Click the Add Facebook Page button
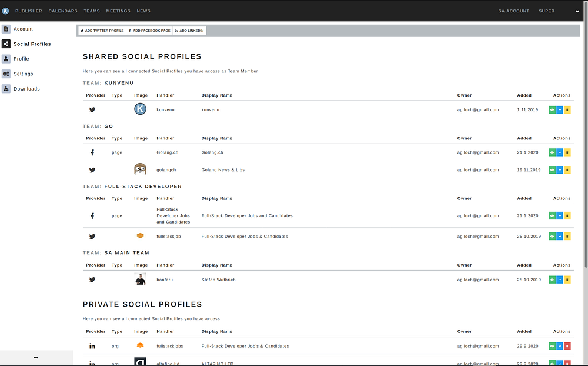This screenshot has height=366, width=588. (149, 31)
